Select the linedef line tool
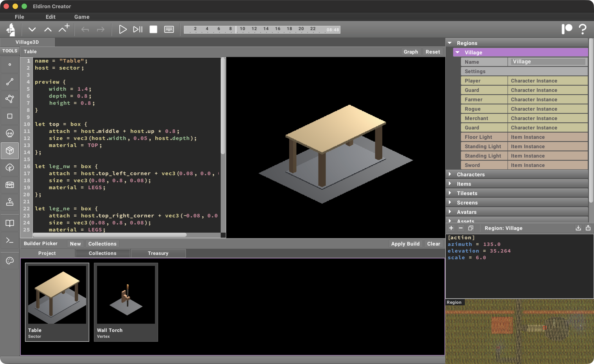The height and width of the screenshot is (364, 594). point(10,82)
